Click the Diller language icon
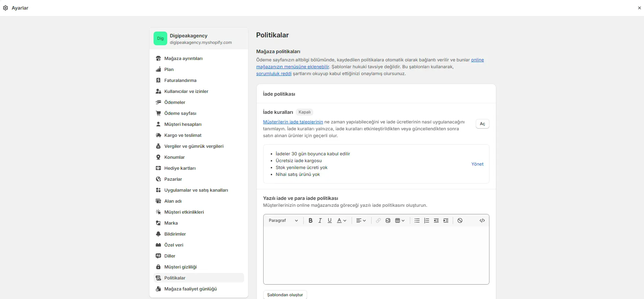Screen dimensions: 644x299 [158, 256]
